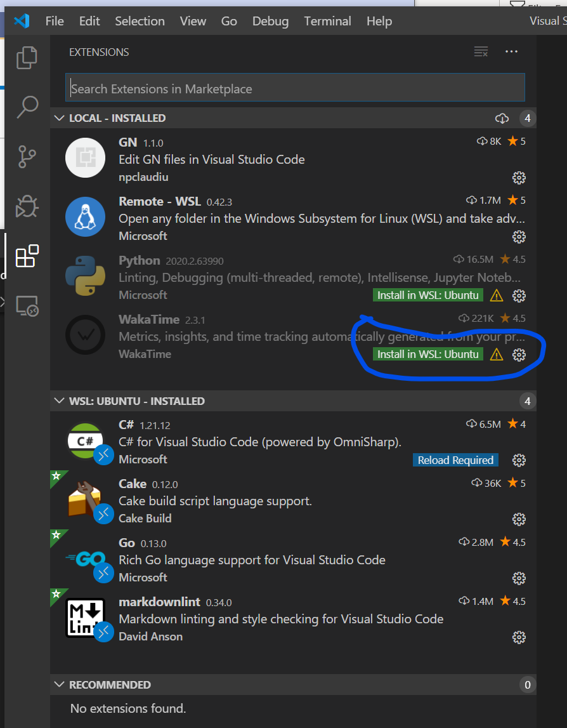Open the Debug menu
567x728 pixels.
point(270,21)
